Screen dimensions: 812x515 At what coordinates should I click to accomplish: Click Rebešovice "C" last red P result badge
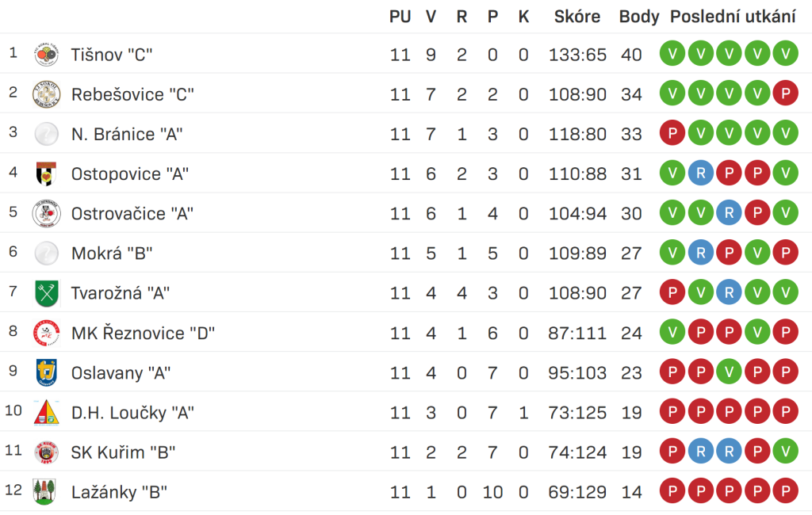pos(785,93)
